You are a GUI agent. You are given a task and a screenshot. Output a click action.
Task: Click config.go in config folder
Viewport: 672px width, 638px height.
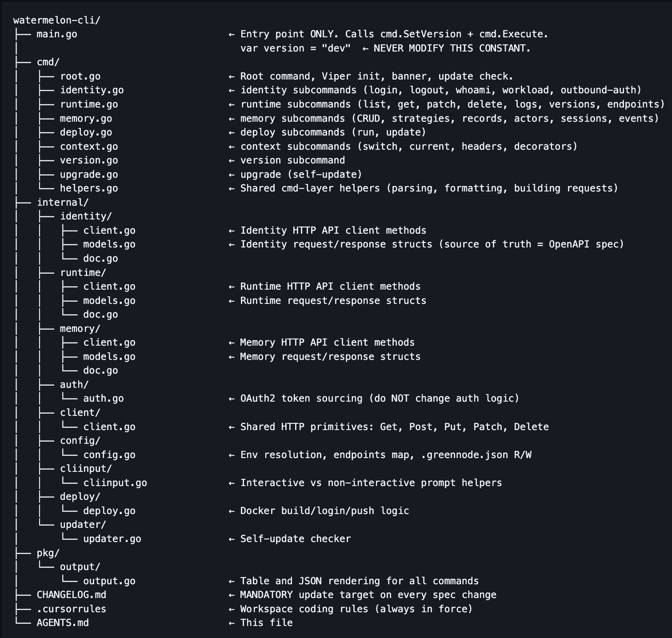coord(109,455)
